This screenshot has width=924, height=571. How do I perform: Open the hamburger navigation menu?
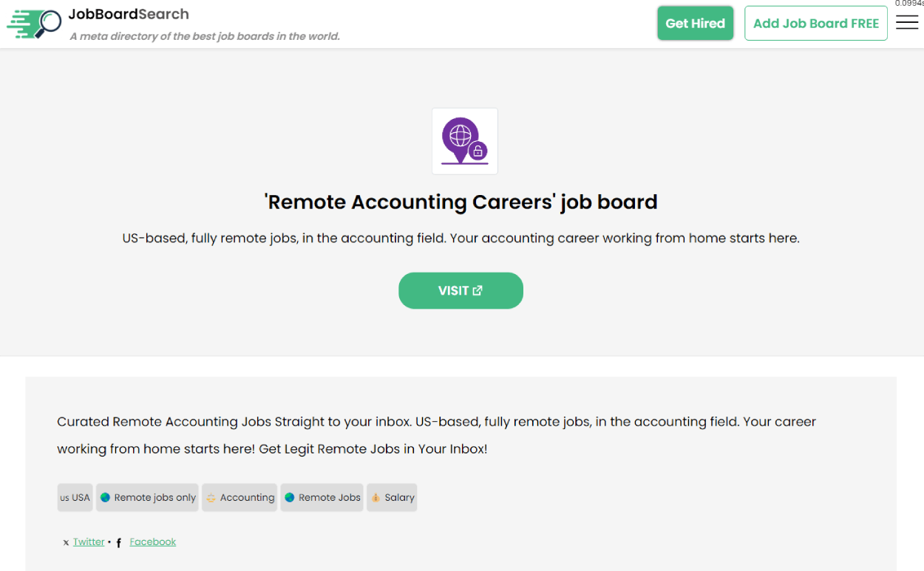pos(907,23)
